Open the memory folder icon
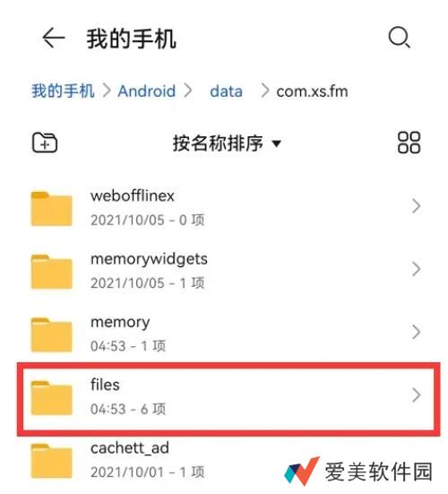Viewport: 448px width, 494px height. [52, 334]
